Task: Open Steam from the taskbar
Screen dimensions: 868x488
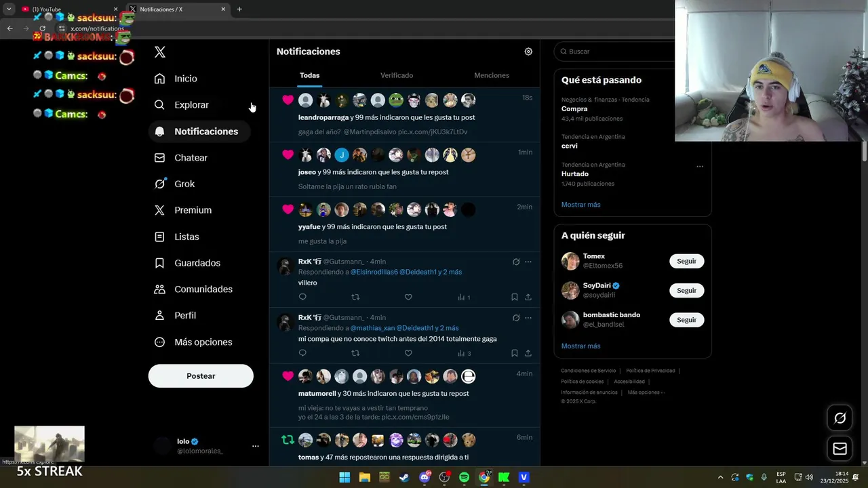Action: click(404, 477)
